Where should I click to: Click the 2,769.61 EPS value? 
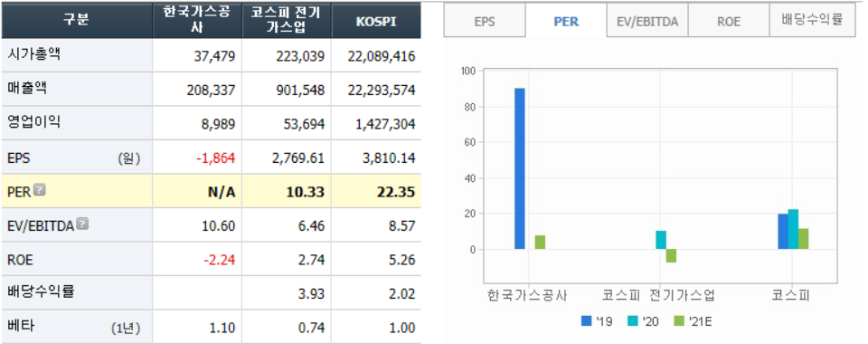[x=299, y=158]
